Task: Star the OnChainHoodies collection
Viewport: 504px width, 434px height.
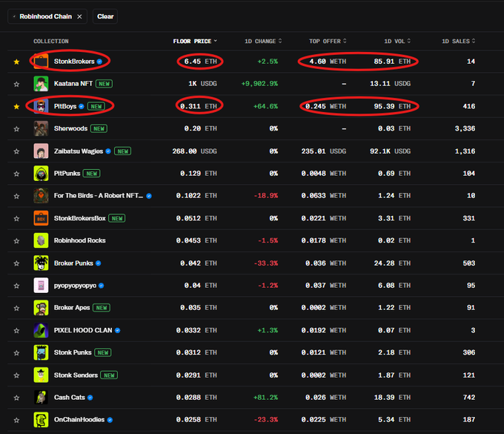Action: 17,420
